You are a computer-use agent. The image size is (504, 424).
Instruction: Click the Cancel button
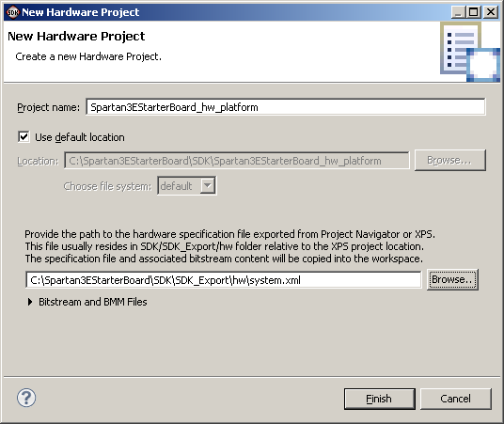point(455,399)
